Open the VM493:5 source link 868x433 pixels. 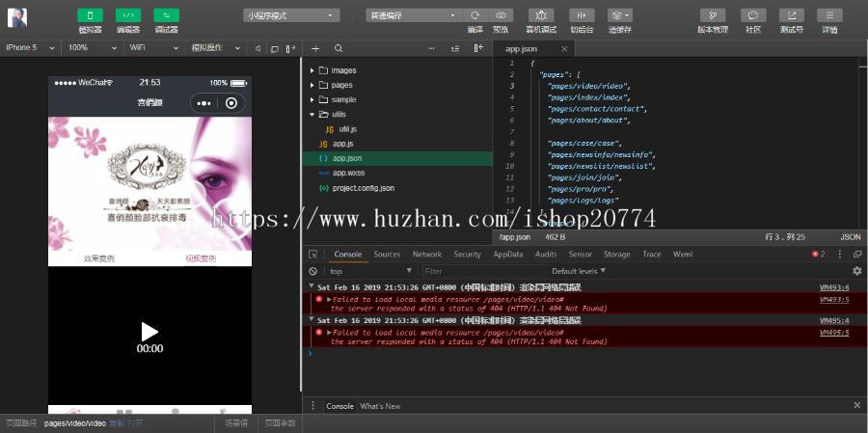click(x=834, y=300)
